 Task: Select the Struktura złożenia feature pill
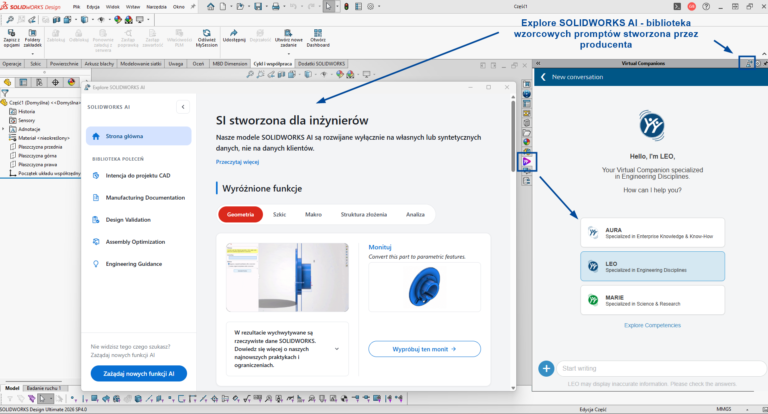point(363,215)
